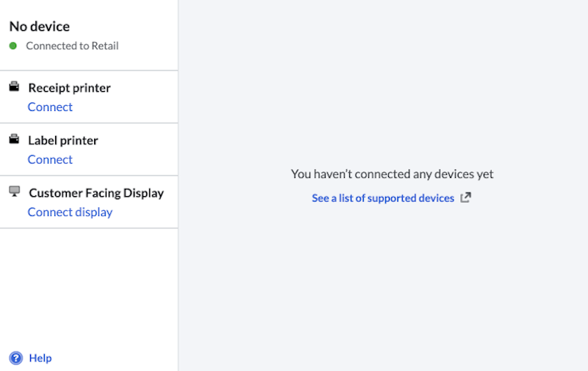Click the no devices connected message
The image size is (588, 371).
[392, 174]
